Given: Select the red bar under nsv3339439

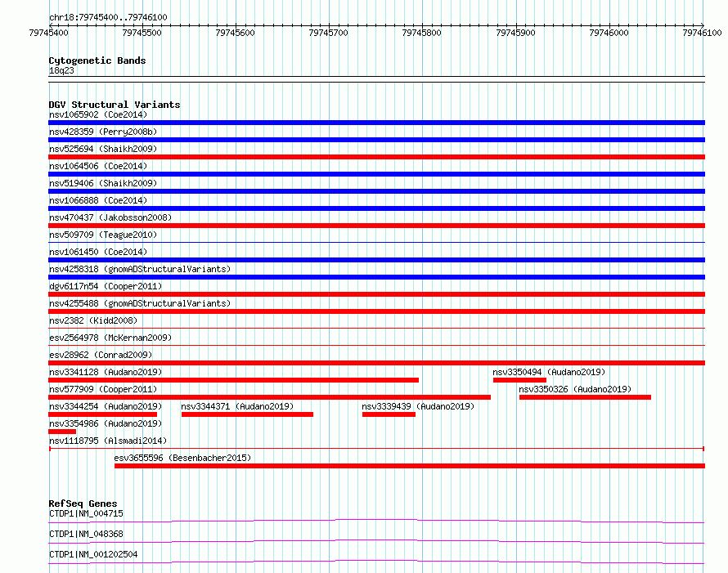Looking at the screenshot, I should coord(389,414).
